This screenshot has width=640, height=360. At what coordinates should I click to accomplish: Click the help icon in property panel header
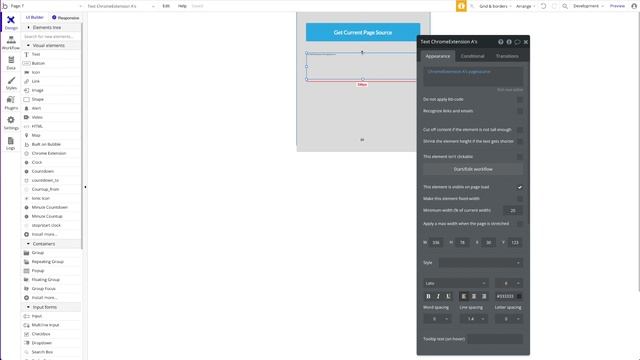(500, 42)
